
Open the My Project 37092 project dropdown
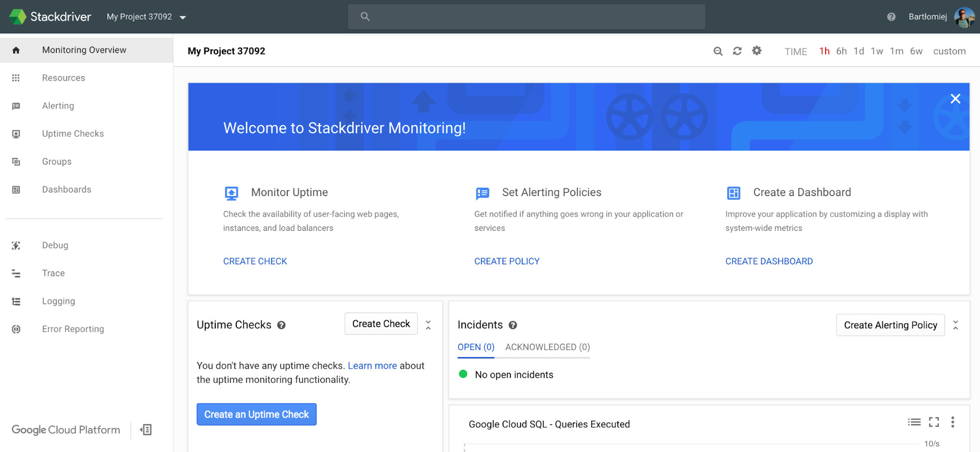coord(147,17)
